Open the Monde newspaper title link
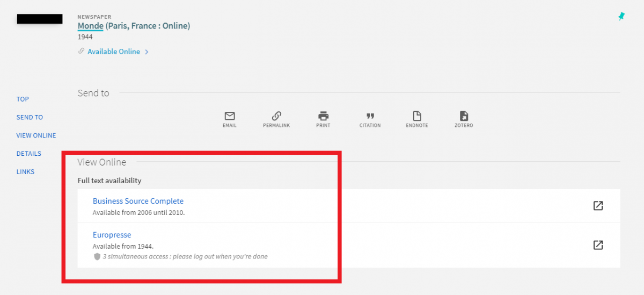This screenshot has height=295, width=644. coord(134,26)
